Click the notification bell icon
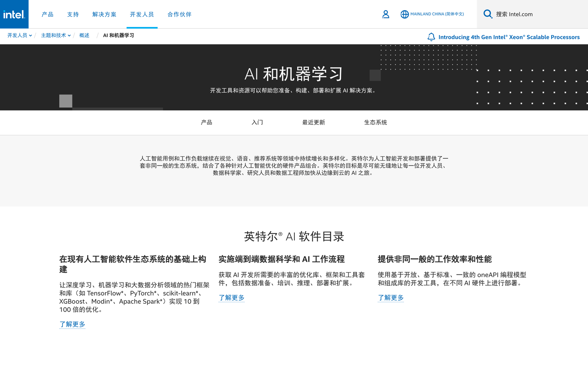Screen dimensions: 588x368 point(431,37)
